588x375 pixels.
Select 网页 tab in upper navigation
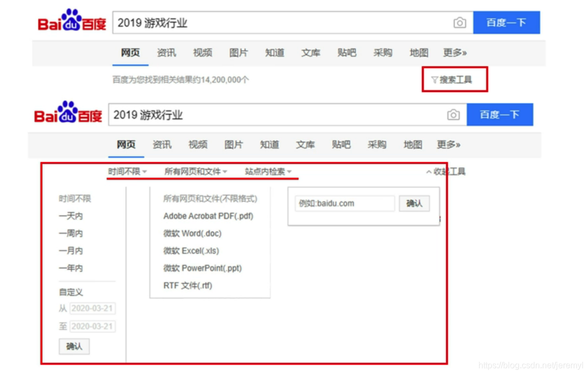(x=130, y=53)
